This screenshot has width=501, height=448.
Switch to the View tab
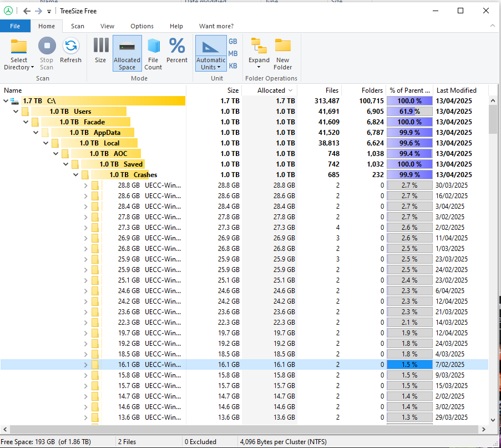(x=108, y=26)
